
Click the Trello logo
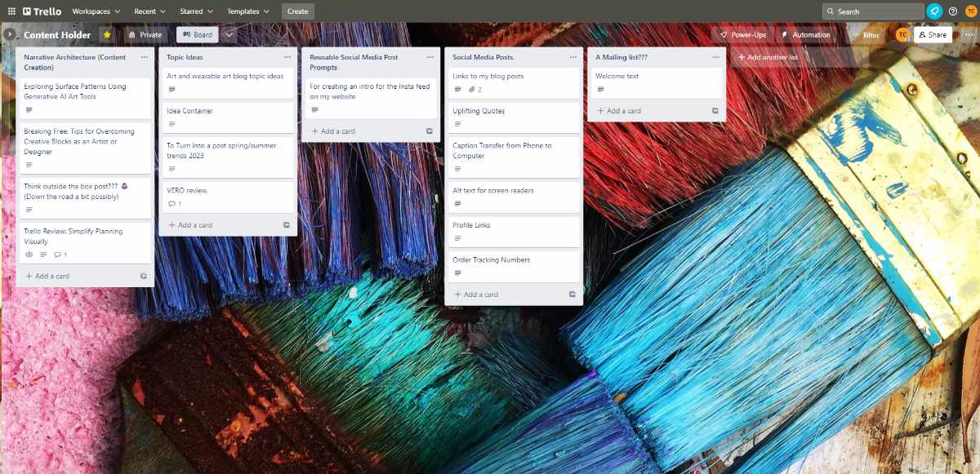[39, 11]
